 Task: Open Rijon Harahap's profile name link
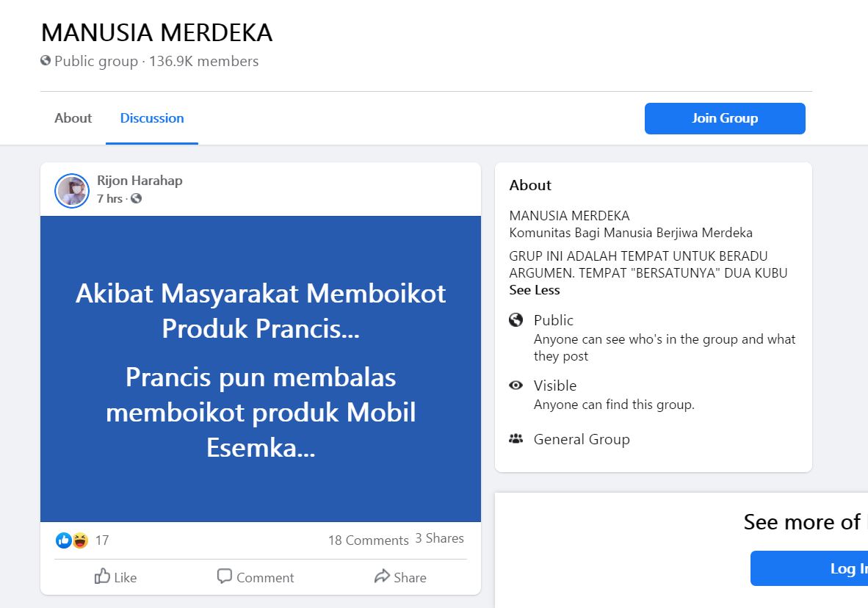coord(140,181)
